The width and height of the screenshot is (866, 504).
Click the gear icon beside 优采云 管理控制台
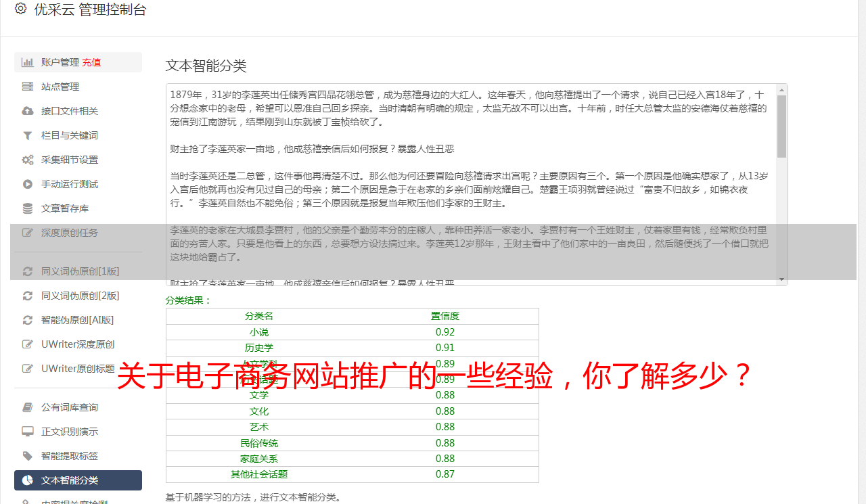click(20, 9)
